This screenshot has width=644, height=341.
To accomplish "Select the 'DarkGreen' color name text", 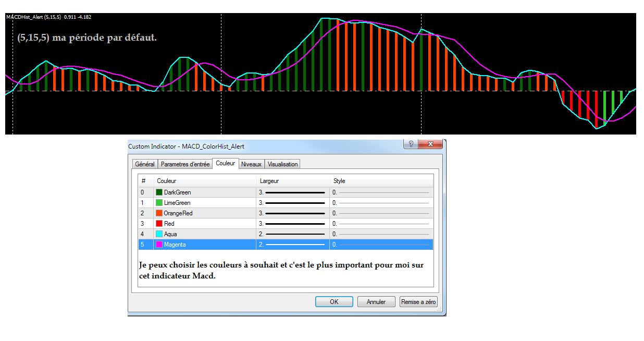I will tap(178, 192).
